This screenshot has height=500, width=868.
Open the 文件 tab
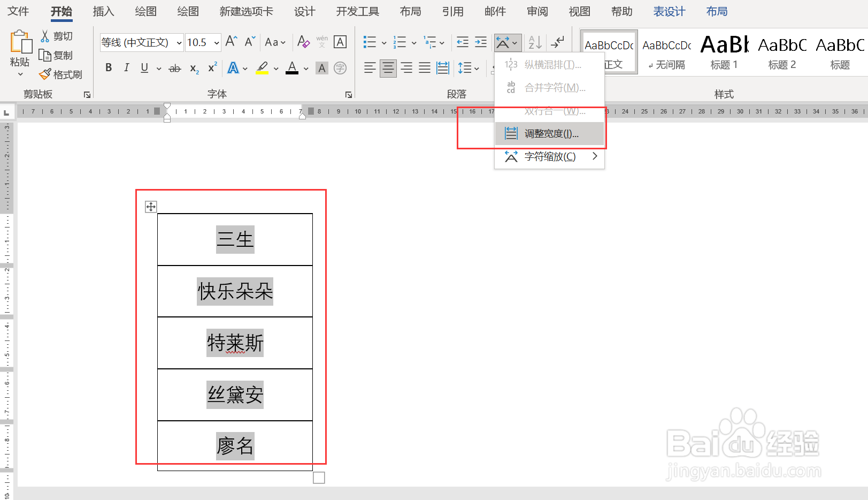(18, 11)
